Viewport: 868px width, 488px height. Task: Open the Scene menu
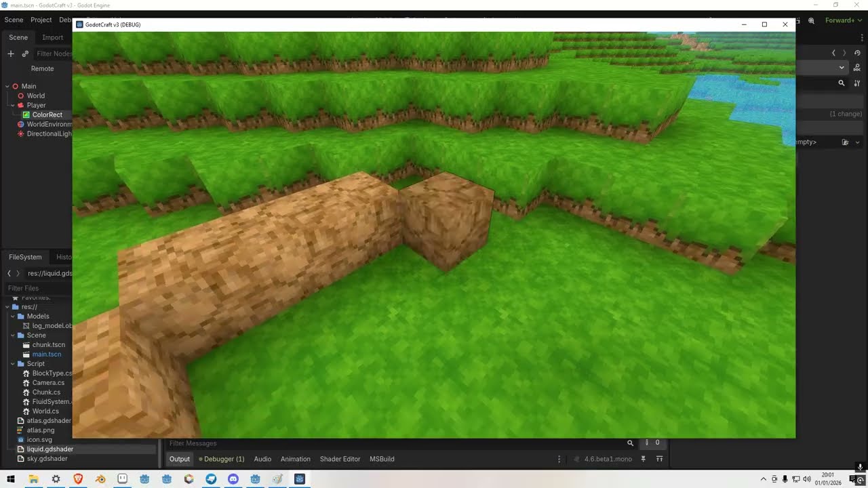(x=14, y=20)
